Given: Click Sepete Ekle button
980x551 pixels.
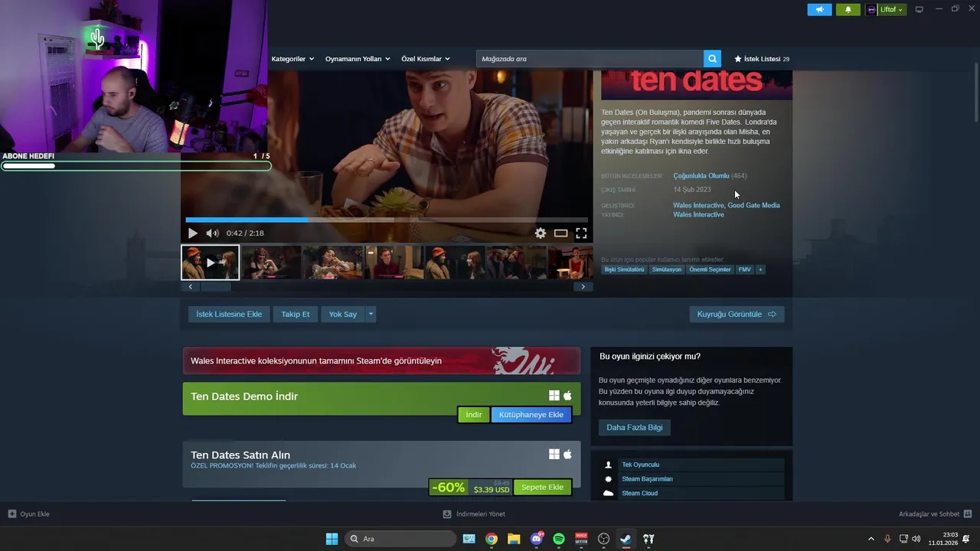Looking at the screenshot, I should pos(542,487).
